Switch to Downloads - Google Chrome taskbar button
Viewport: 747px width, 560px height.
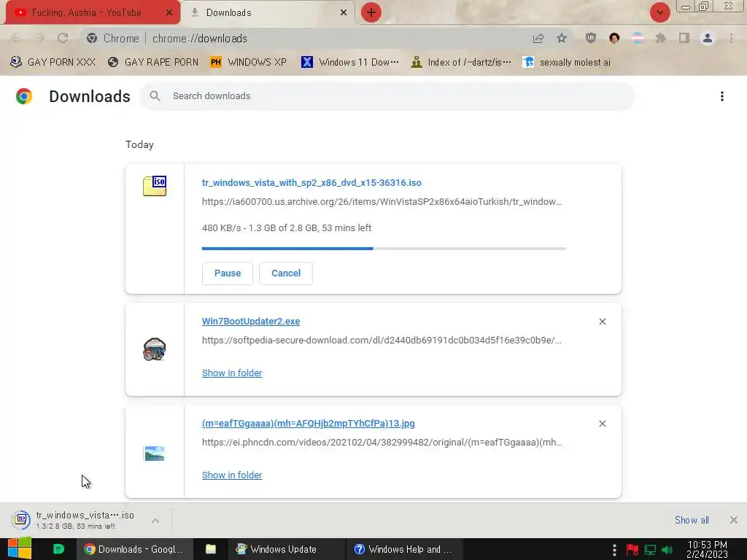click(x=135, y=549)
